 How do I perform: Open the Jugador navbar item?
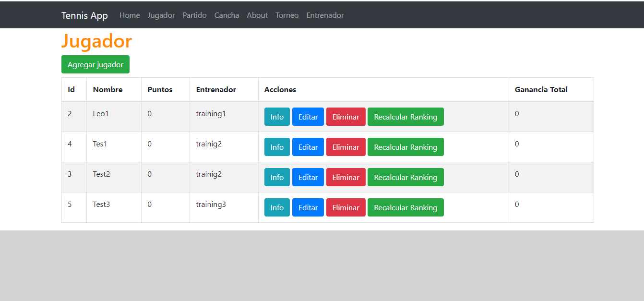coord(161,15)
